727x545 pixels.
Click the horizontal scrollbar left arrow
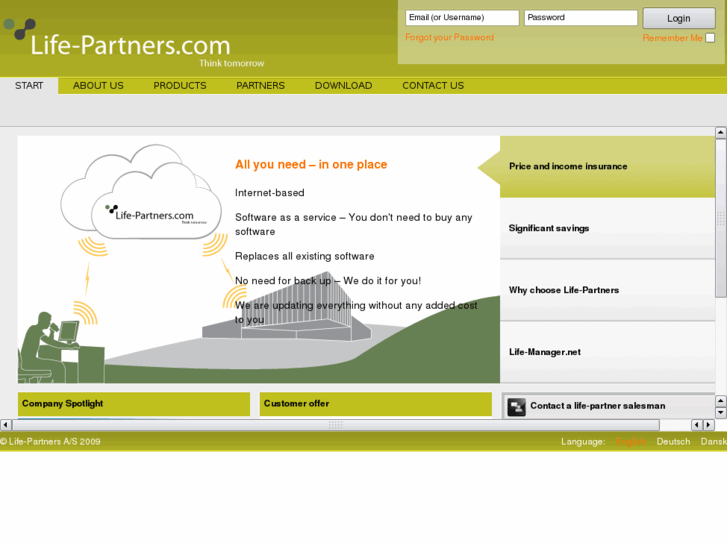[6, 424]
